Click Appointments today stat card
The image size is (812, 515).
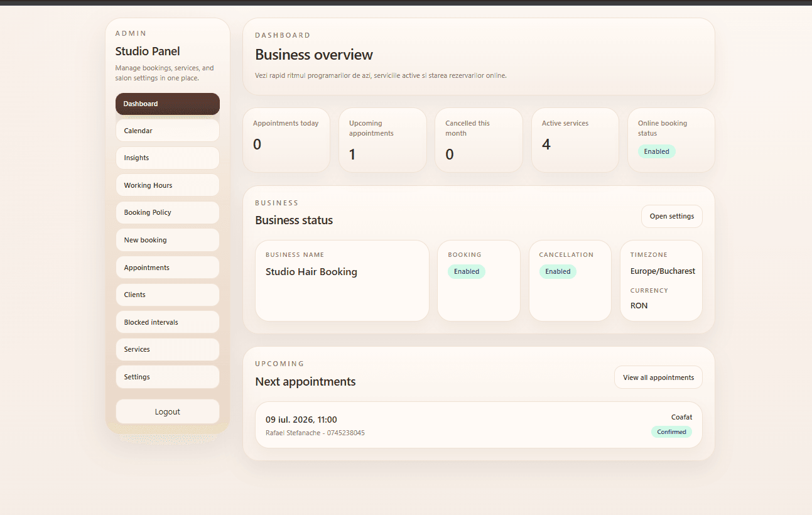click(286, 140)
